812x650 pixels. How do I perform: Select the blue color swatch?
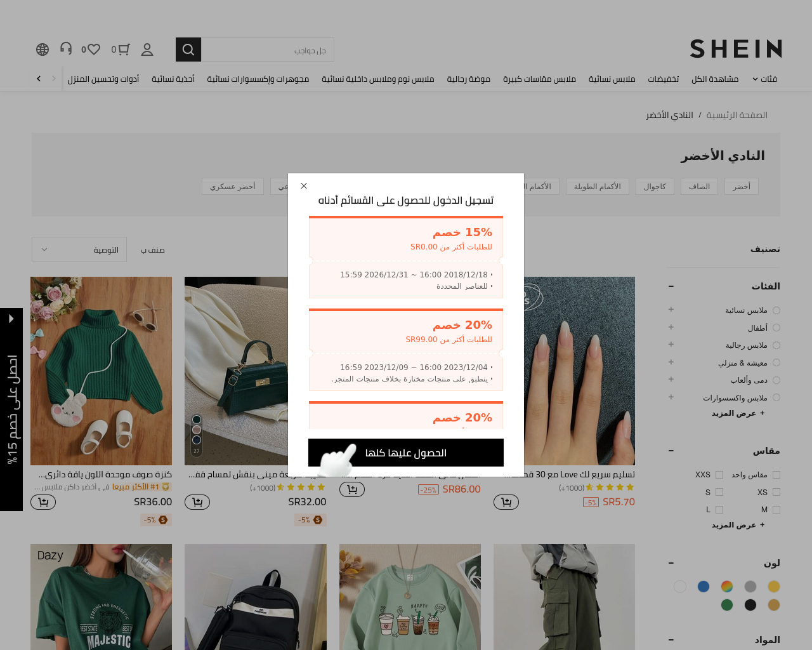(704, 587)
